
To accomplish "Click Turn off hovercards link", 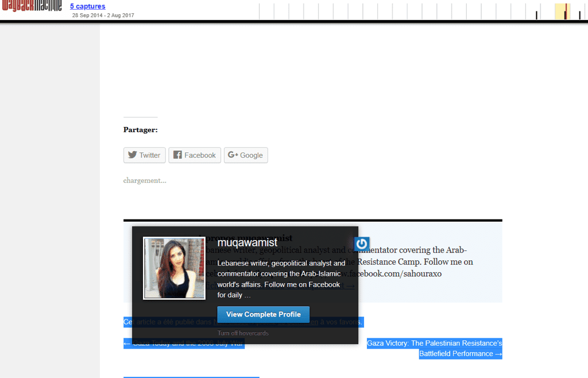I will (x=243, y=333).
